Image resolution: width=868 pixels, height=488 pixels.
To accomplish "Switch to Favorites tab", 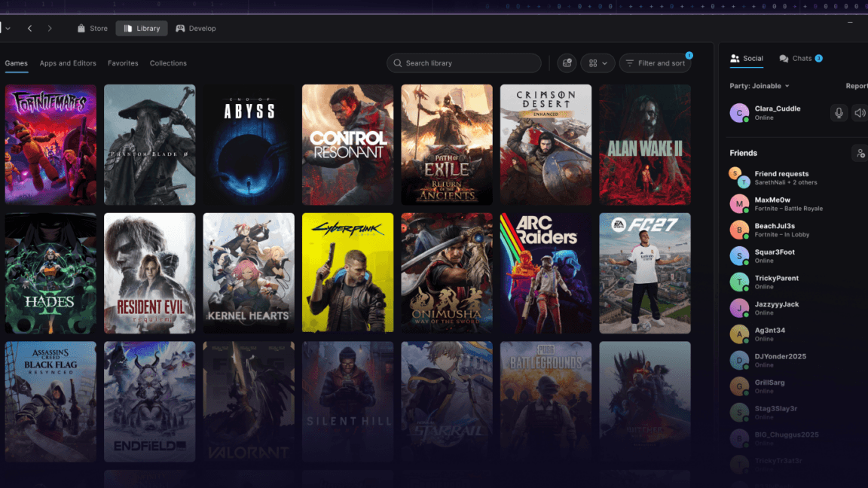I will pos(123,63).
